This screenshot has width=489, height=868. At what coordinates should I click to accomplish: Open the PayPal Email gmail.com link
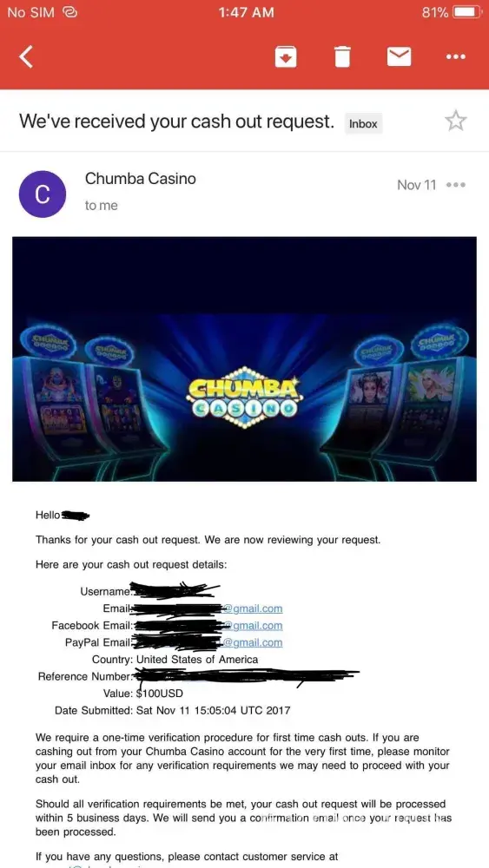253,642
